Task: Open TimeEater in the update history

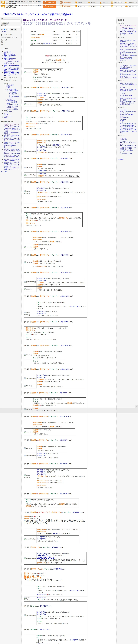Action: click(123, 119)
